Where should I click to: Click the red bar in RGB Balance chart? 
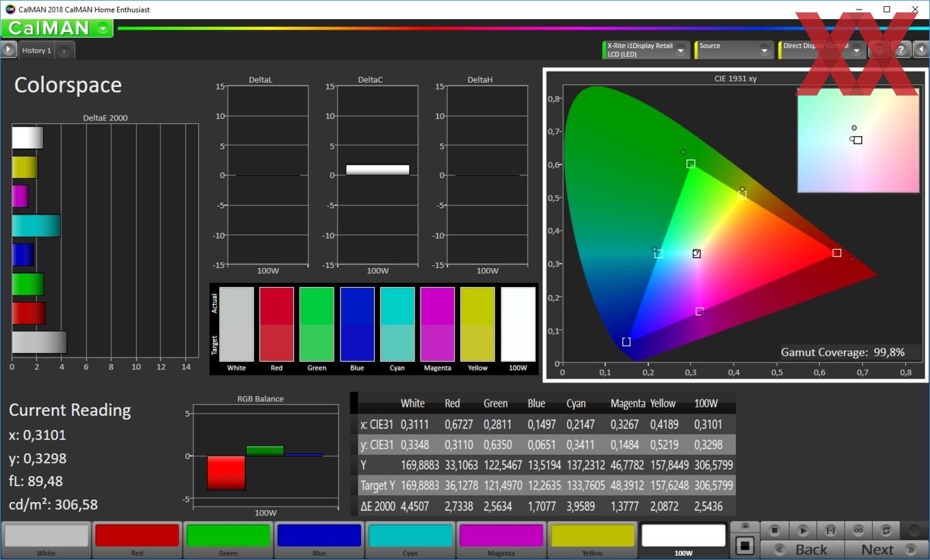(x=226, y=472)
